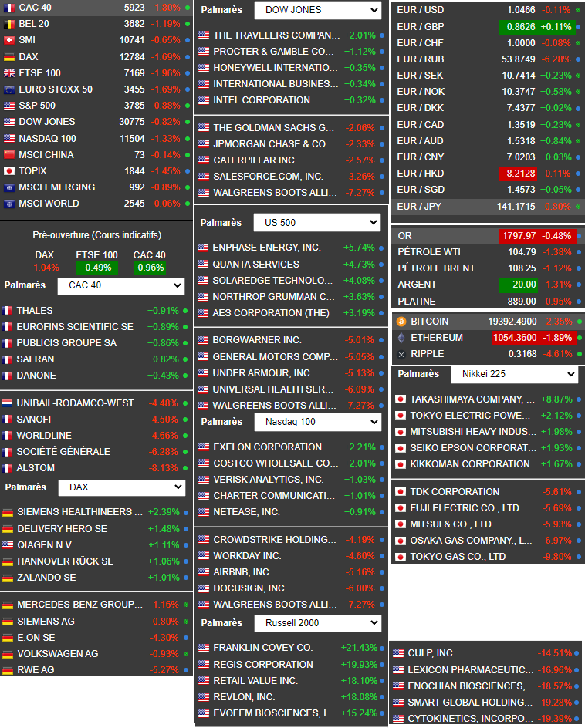585x728 pixels.
Task: Open the SOCIÉTÉ GÉNÉRALE stock link
Action: coord(63,452)
